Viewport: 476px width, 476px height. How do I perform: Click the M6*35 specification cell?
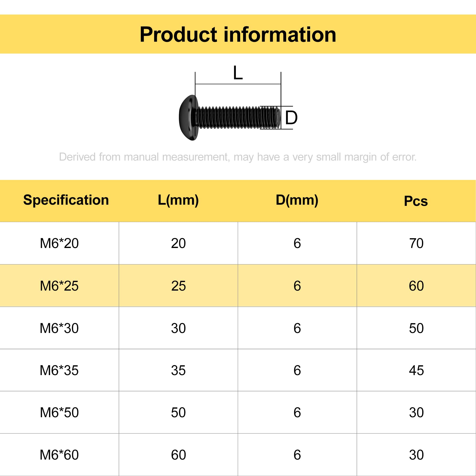(59, 370)
